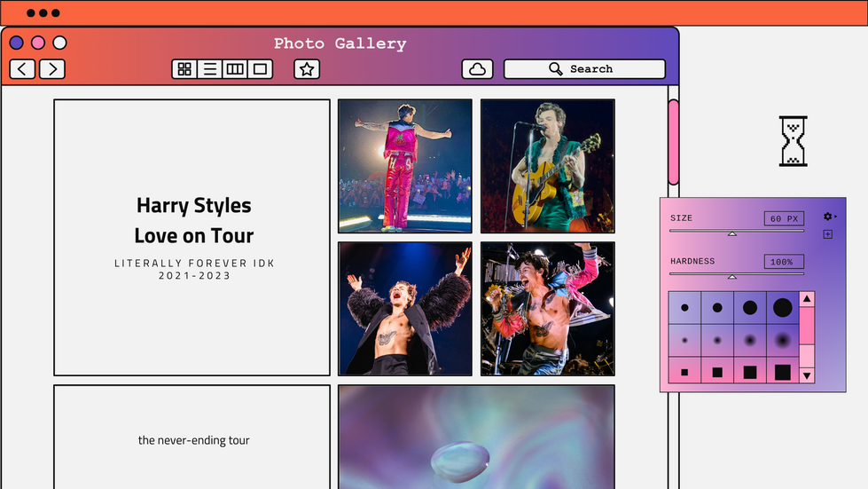
Task: Click the "Love on Tour" text
Action: (x=194, y=236)
